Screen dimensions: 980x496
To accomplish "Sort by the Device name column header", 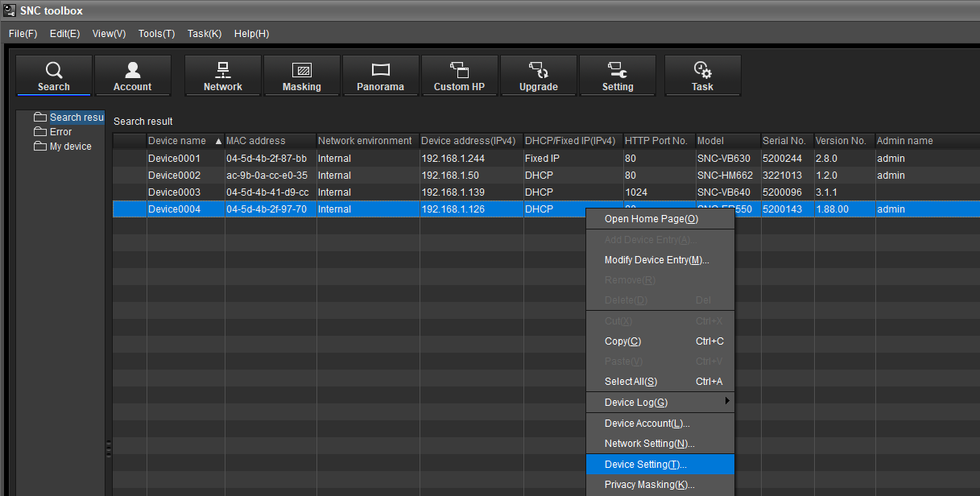I will point(184,141).
